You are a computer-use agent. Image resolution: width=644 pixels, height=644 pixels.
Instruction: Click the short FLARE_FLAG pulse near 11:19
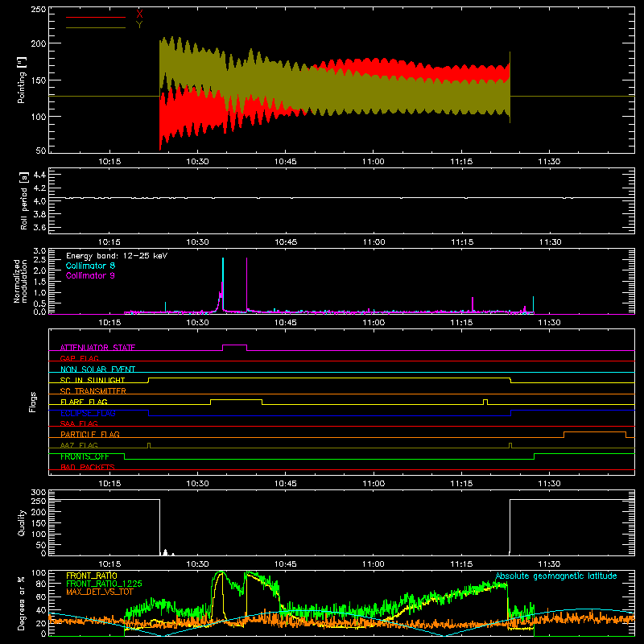point(485,400)
